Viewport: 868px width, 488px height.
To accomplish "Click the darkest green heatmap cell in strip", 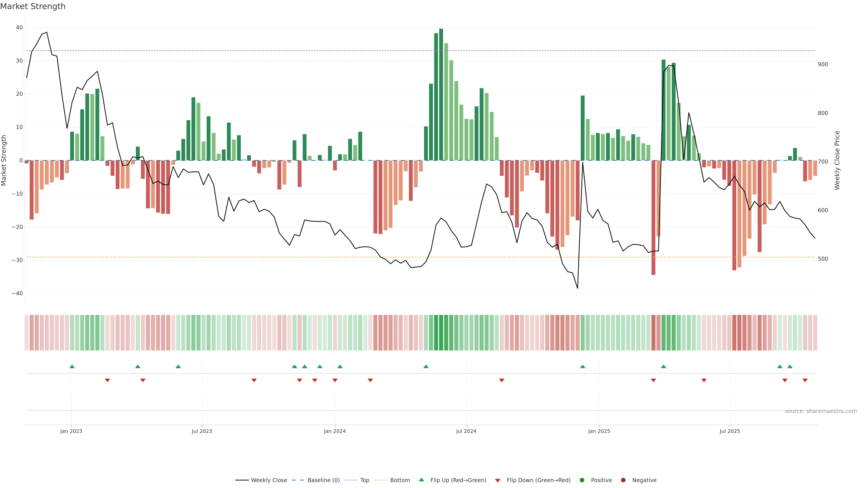I will pyautogui.click(x=441, y=333).
